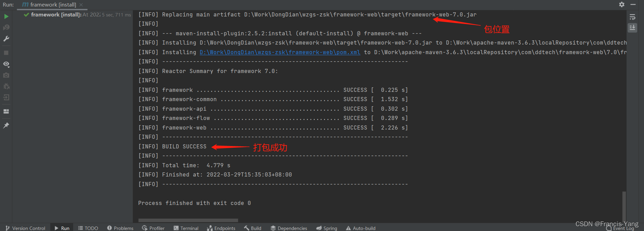The image size is (644, 231).
Task: Open the Build tool window
Action: pyautogui.click(x=253, y=228)
